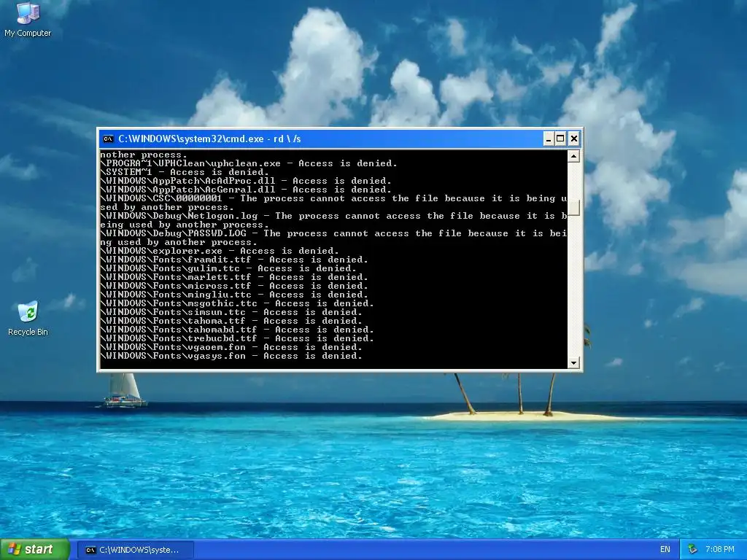Click the Fonts\vgasys.fon line
This screenshot has height=560, width=747.
[231, 356]
